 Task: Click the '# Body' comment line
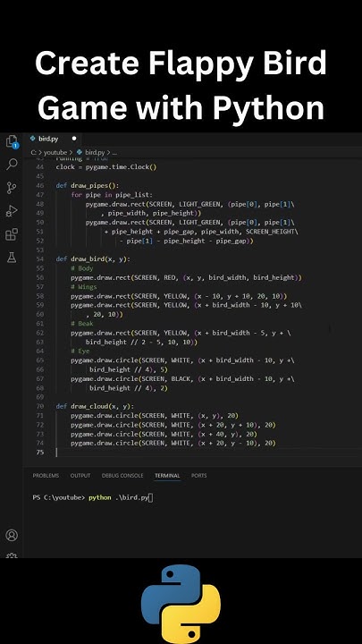(82, 268)
